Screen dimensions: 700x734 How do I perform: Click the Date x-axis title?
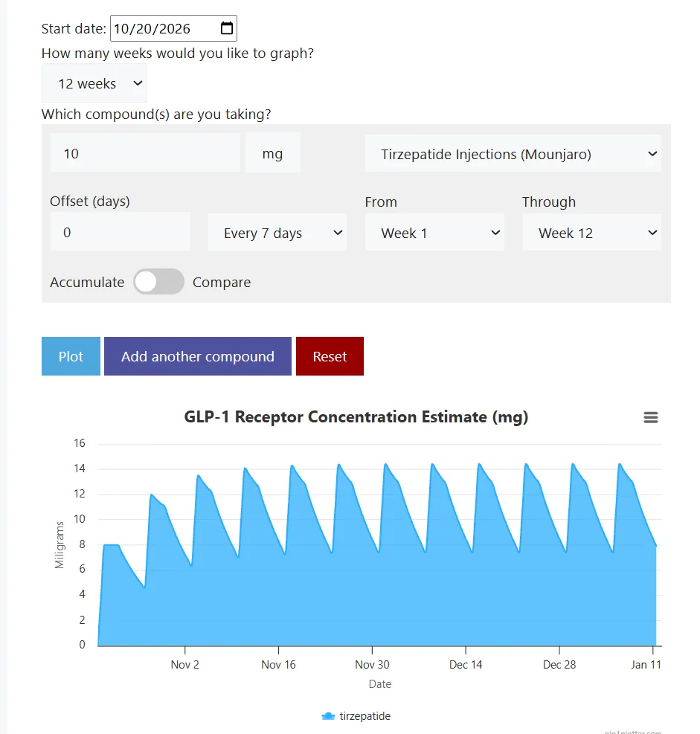click(379, 684)
